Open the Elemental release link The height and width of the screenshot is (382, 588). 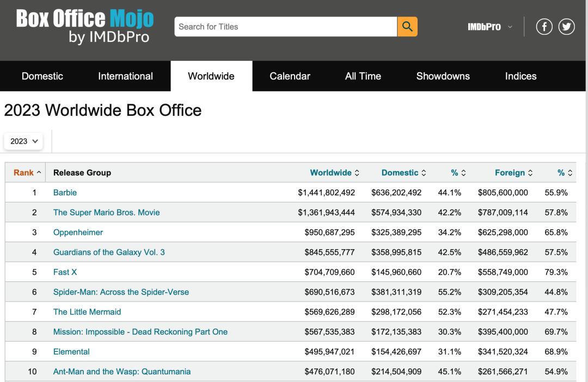71,352
